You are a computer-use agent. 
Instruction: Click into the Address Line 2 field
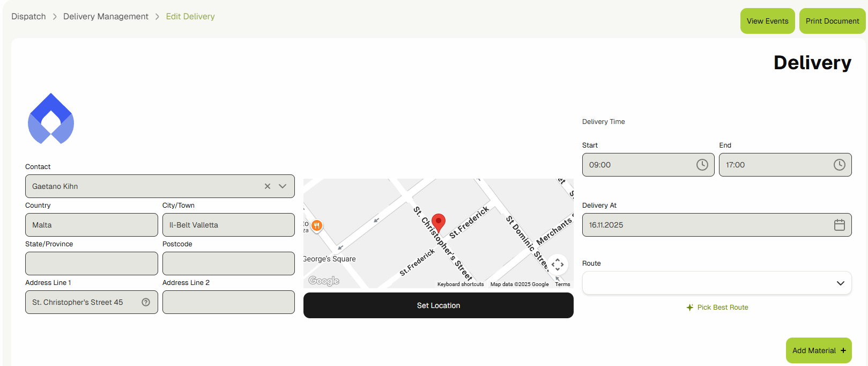228,302
